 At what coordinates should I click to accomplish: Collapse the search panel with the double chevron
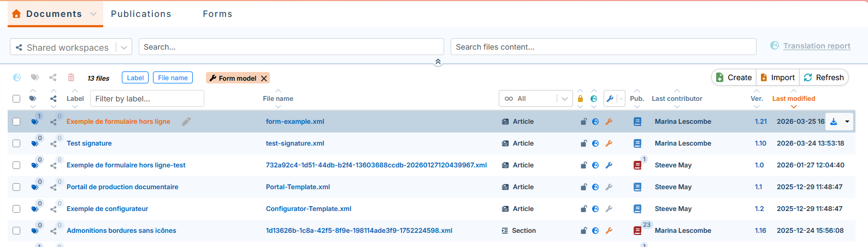[438, 62]
